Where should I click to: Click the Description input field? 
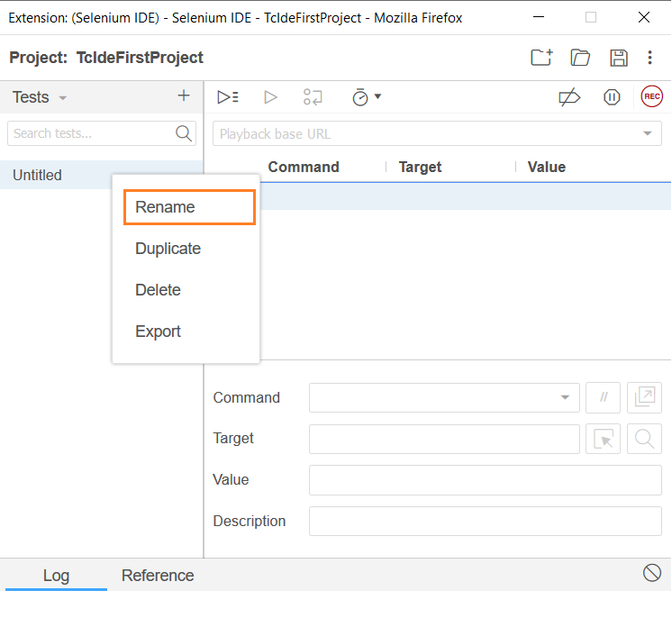[x=486, y=522]
